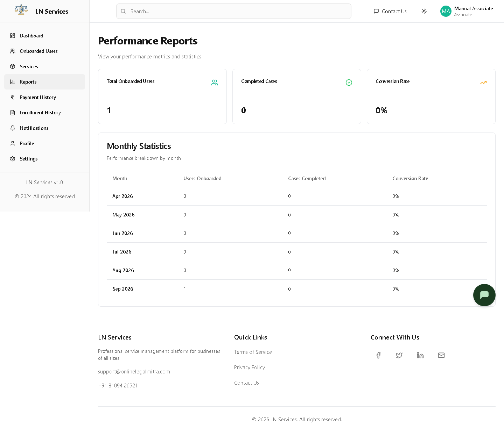Click the Monthly Statistics heading
The image size is (504, 443).
139,146
